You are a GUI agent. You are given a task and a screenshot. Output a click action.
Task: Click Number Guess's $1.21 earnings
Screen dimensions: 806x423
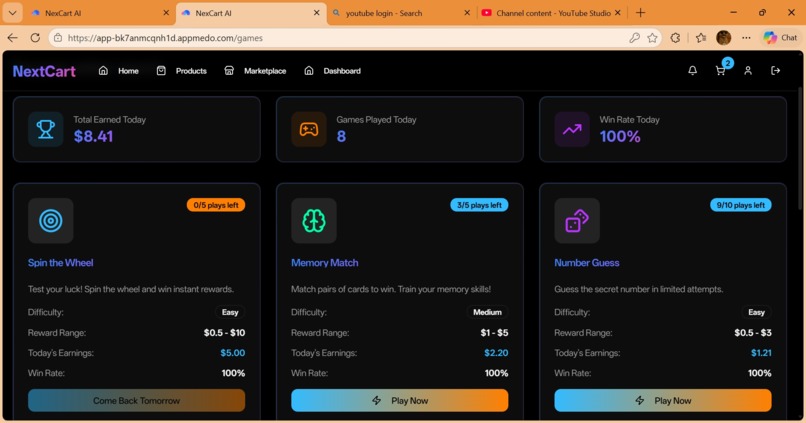point(761,353)
